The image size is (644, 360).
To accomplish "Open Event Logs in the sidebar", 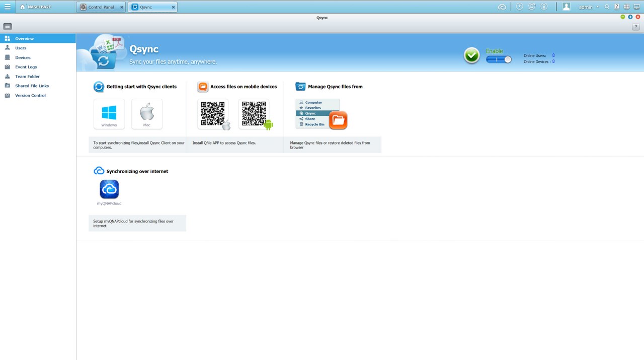I will tap(38, 67).
